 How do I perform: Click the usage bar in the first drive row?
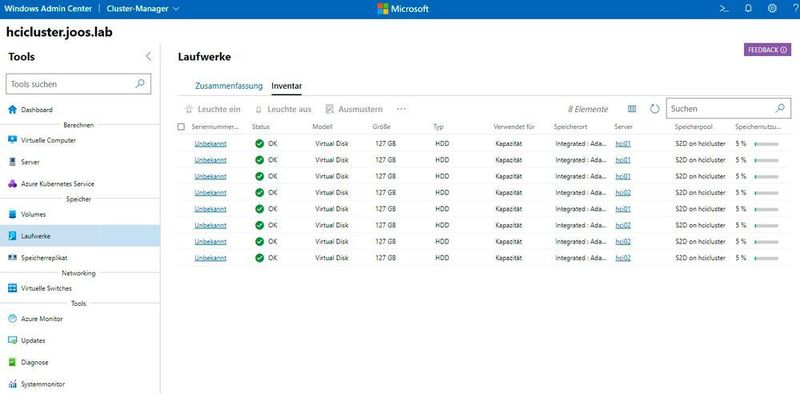point(766,144)
